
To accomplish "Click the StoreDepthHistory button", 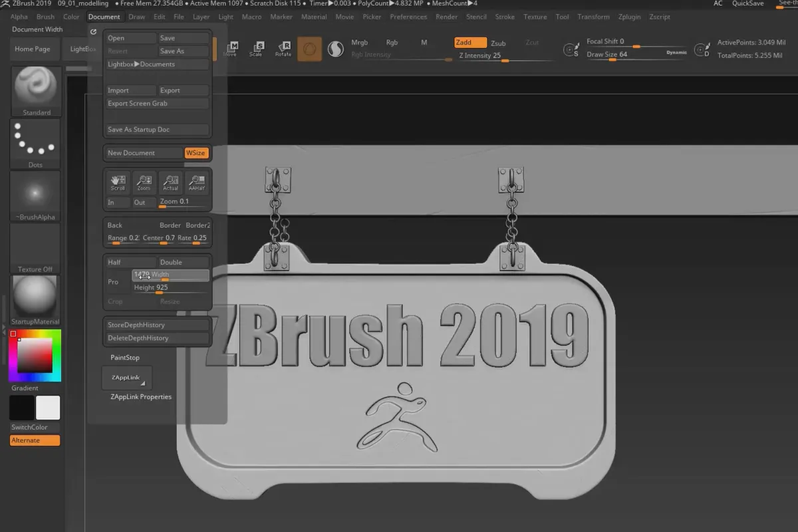I will point(158,325).
